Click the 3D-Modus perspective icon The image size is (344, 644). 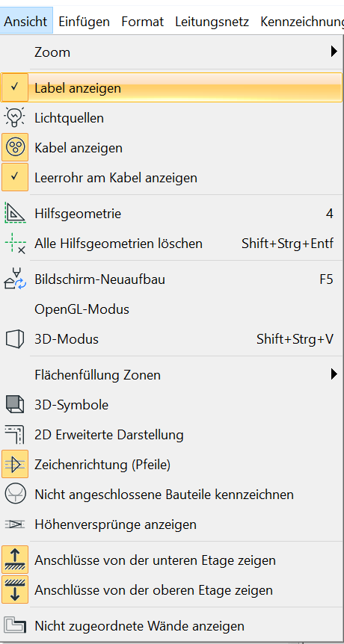15,339
